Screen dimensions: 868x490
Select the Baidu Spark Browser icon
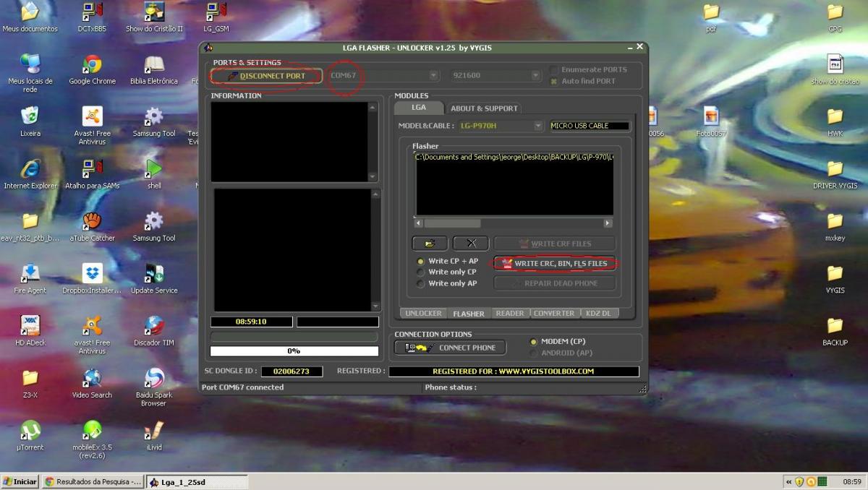(154, 387)
